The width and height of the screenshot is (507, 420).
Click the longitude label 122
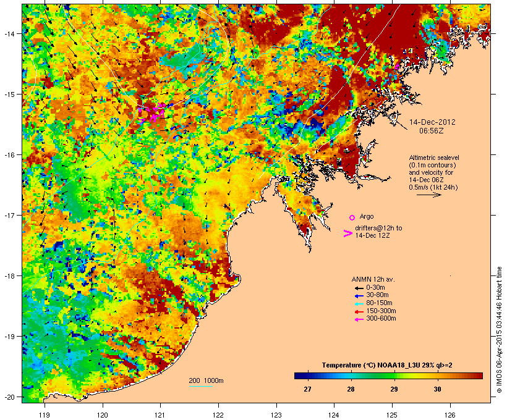218,415
